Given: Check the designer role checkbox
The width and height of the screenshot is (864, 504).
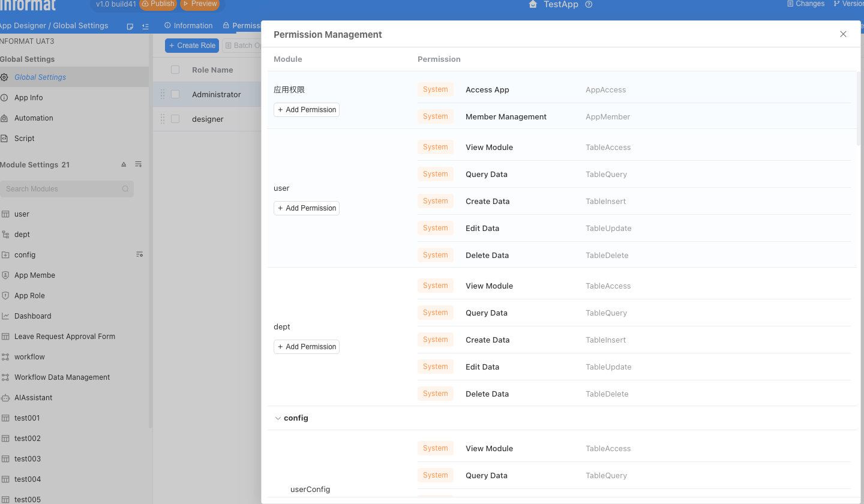Looking at the screenshot, I should pyautogui.click(x=175, y=119).
